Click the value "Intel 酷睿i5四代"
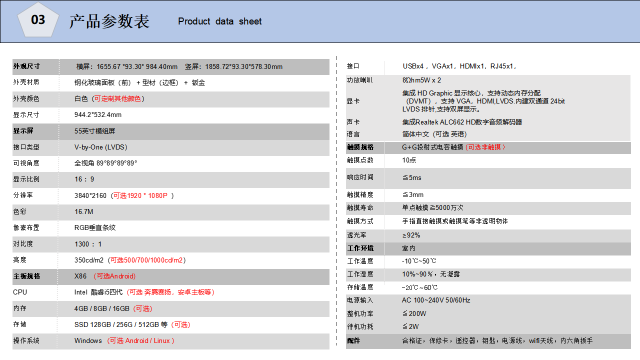This screenshot has width=640, height=360. pyautogui.click(x=98, y=292)
